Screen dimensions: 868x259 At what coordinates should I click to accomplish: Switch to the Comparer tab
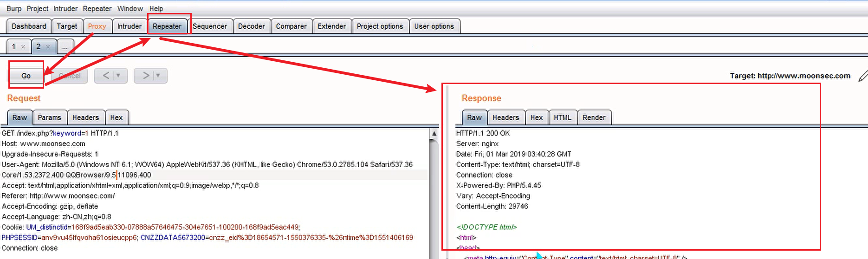click(x=291, y=26)
